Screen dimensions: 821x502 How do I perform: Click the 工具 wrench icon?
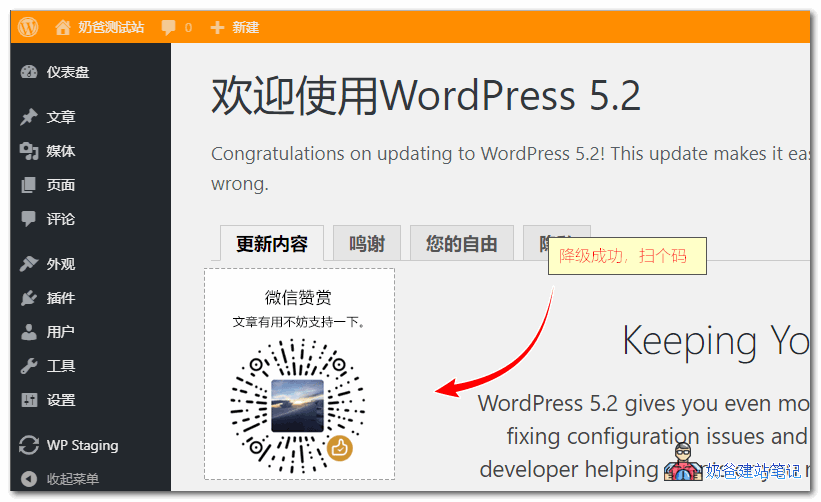pyautogui.click(x=29, y=366)
